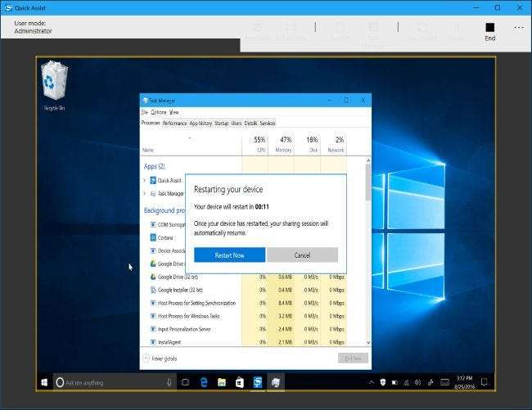Click the Windows Start button

(44, 381)
